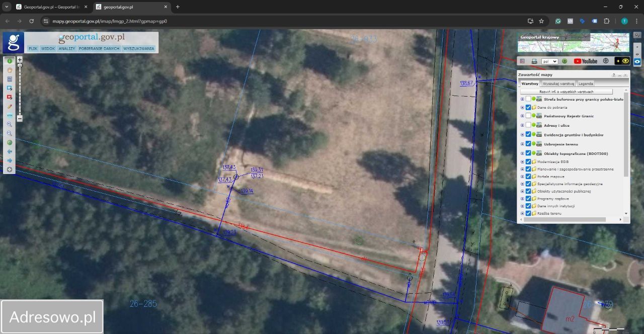Viewport: 644px width, 334px height.
Task: Open the attribute table tool in left toolbar
Action: pyautogui.click(x=10, y=79)
